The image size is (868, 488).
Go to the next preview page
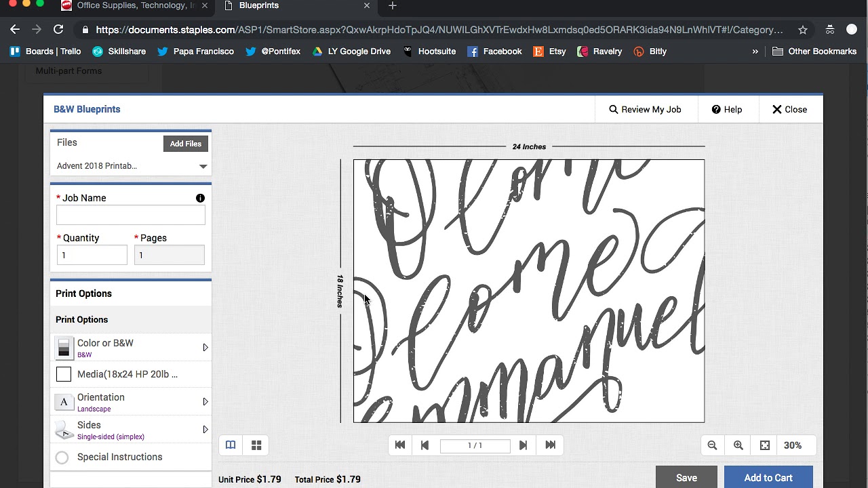click(x=523, y=445)
